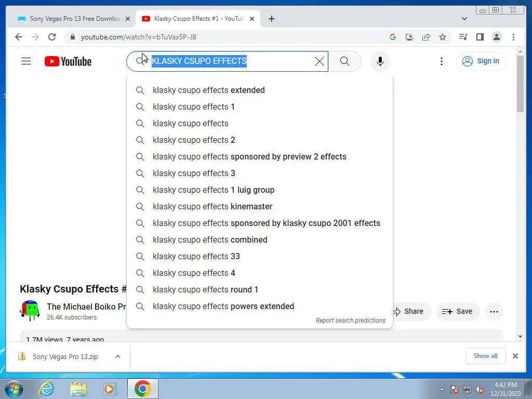Show hidden tray icons arrow
The width and height of the screenshot is (532, 399).
(x=442, y=389)
